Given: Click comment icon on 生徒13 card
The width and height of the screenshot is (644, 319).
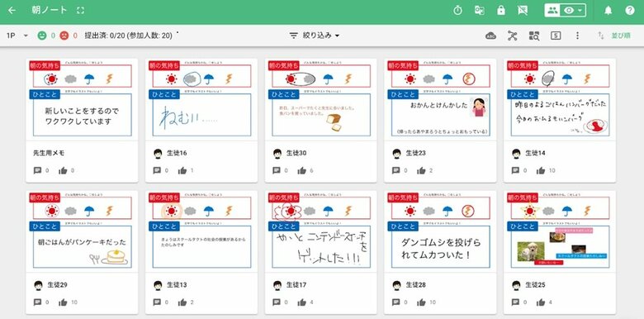Looking at the screenshot, I should coord(157,302).
